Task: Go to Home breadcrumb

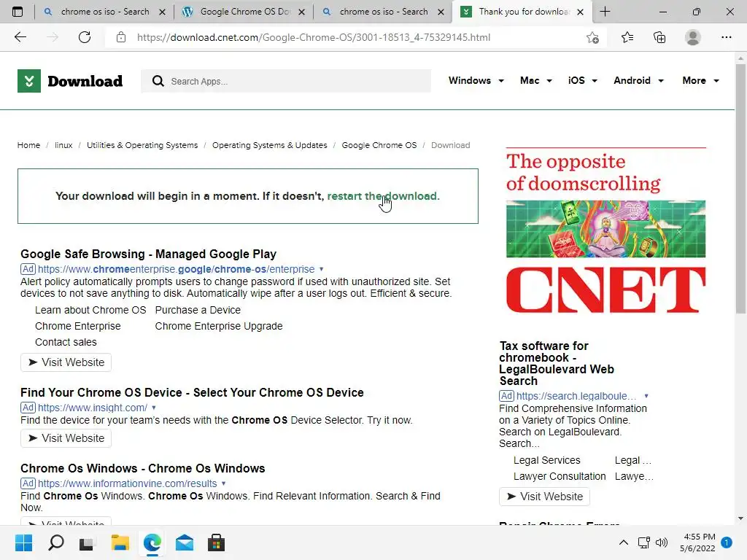Action: click(28, 145)
